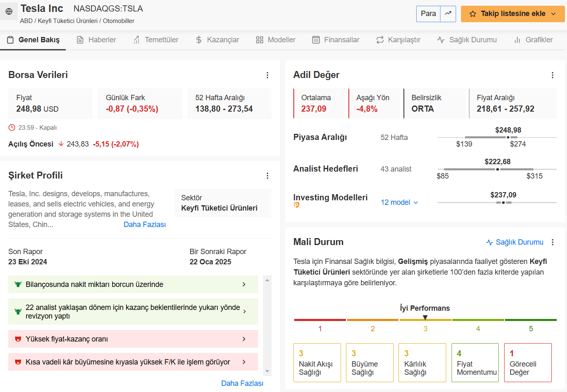Screen dimensions: 567x392
Task: Click the trend chart icon button
Action: pyautogui.click(x=448, y=14)
